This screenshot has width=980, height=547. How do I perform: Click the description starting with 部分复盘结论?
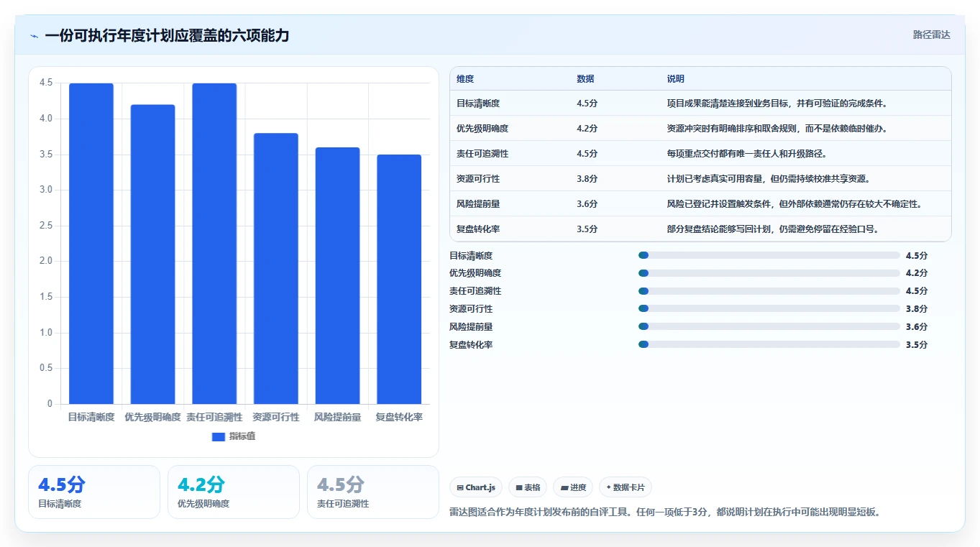[x=773, y=229]
